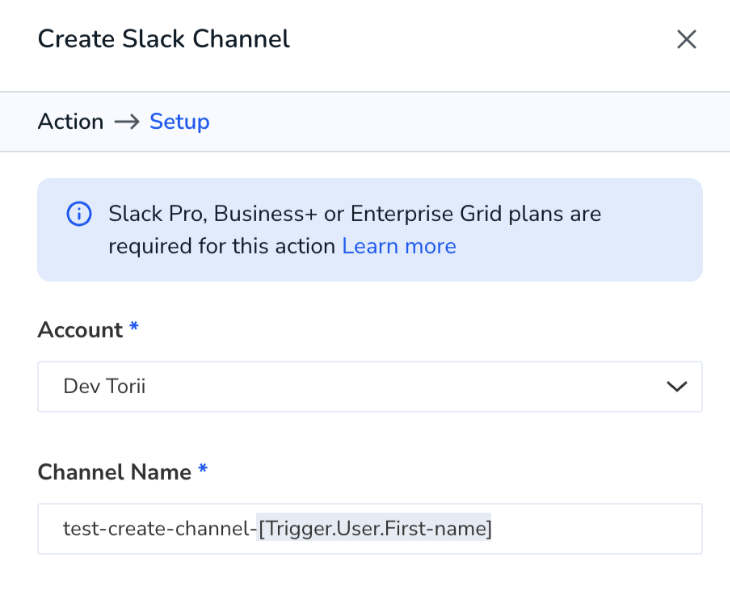Screen dimensions: 730x612
Task: Click the Slack plans requirement banner text
Action: (355, 230)
